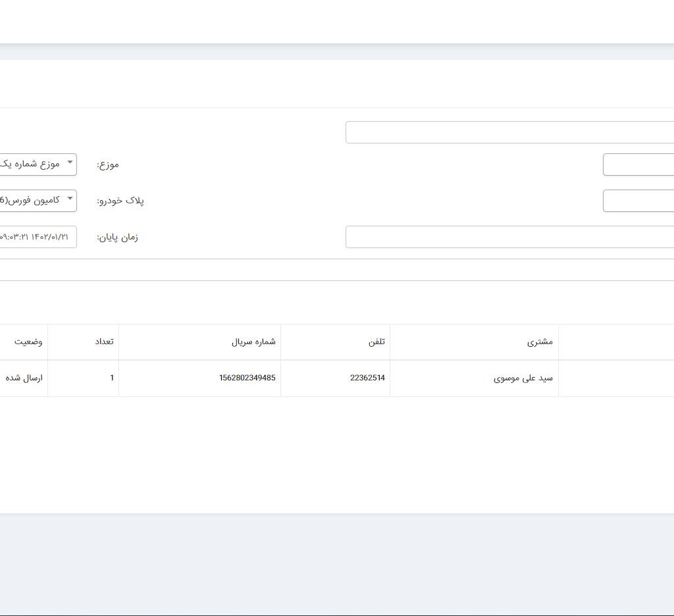Image resolution: width=674 pixels, height=616 pixels.
Task: Focus the wide input beside زمان پایان
Action: coord(509,237)
